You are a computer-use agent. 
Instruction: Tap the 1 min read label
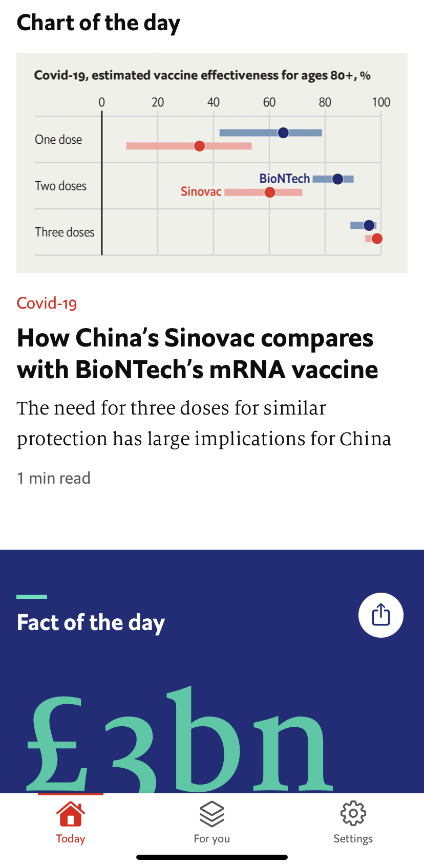pyautogui.click(x=54, y=478)
